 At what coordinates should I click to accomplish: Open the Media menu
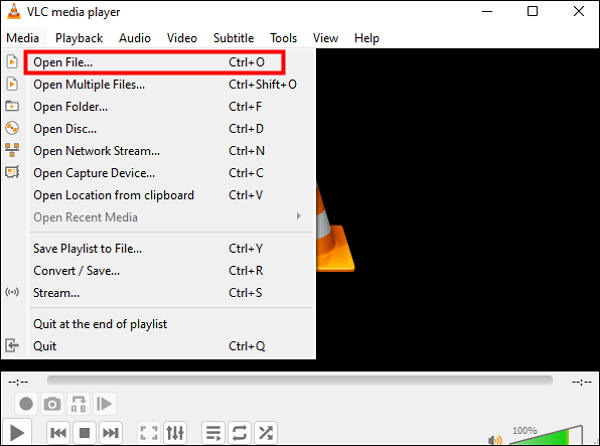[x=23, y=38]
